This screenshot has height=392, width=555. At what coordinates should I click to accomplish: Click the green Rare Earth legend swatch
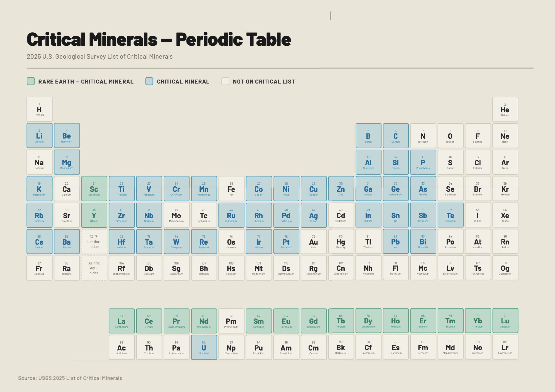31,81
